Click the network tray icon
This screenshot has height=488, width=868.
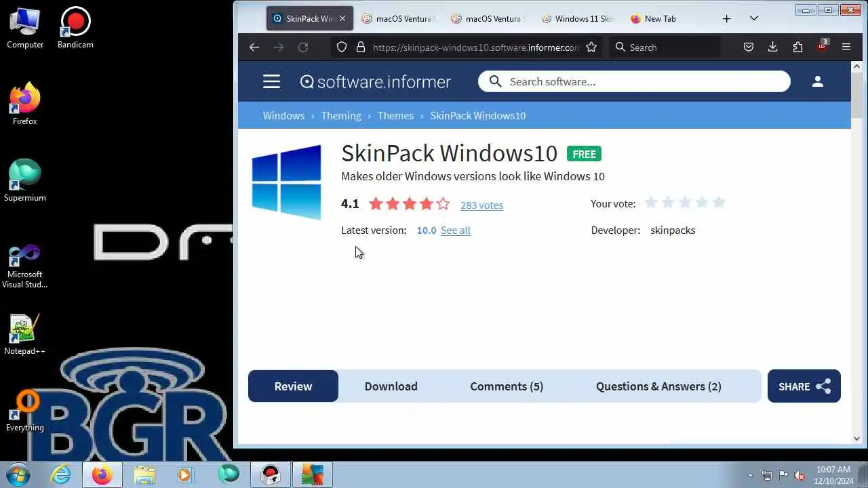click(x=767, y=475)
